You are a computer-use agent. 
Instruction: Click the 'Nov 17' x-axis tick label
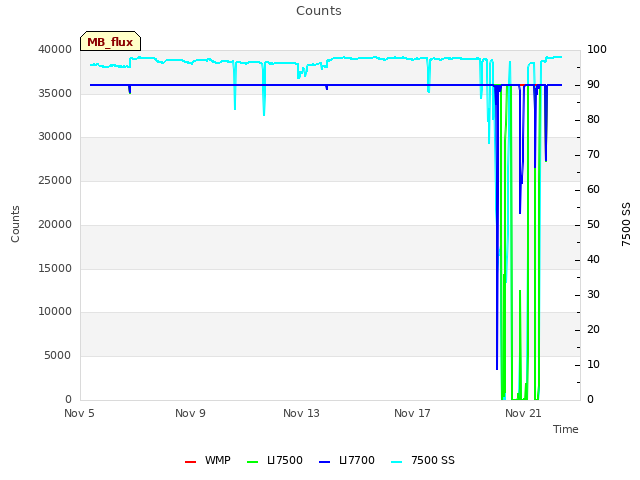pyautogui.click(x=412, y=413)
